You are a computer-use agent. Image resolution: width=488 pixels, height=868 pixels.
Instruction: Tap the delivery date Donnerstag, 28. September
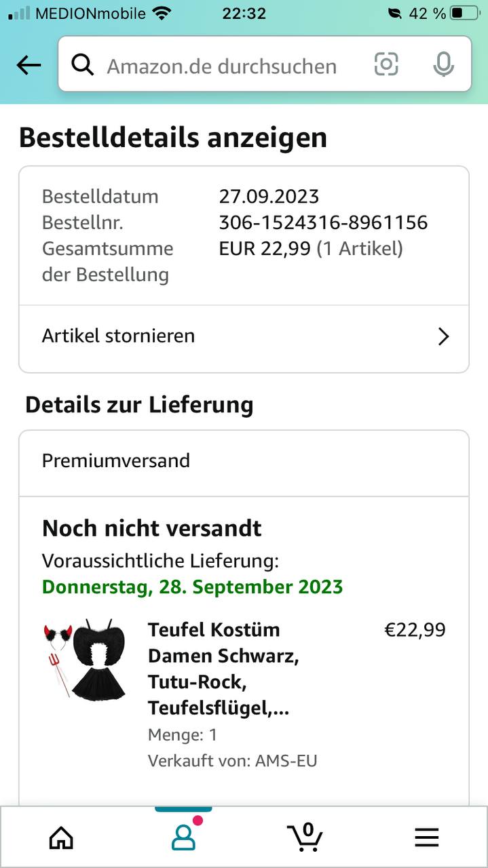pos(192,587)
